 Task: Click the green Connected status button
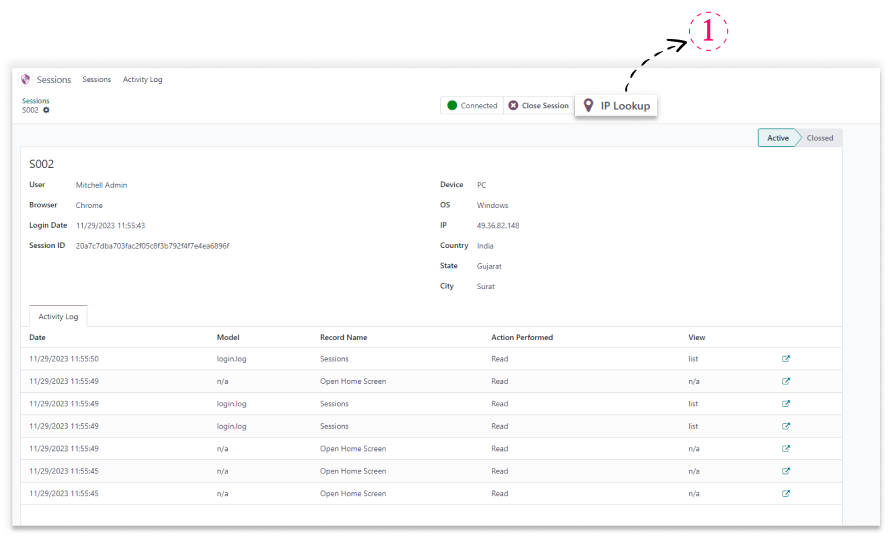coord(471,105)
